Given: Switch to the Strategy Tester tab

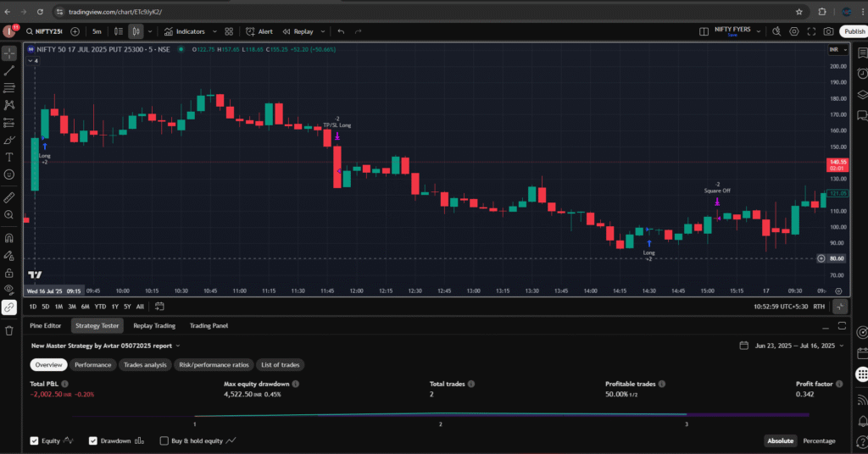Looking at the screenshot, I should 97,326.
